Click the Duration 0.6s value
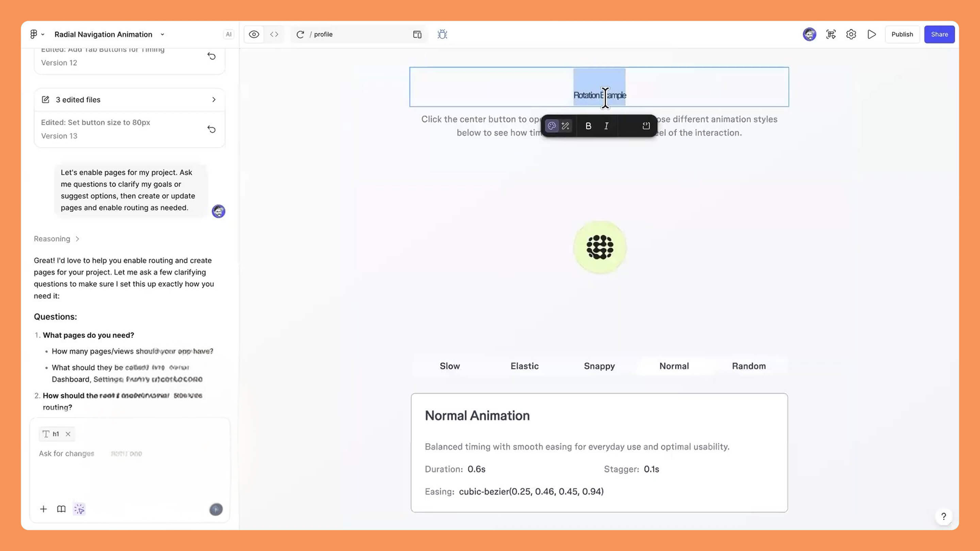980x551 pixels. 476,469
